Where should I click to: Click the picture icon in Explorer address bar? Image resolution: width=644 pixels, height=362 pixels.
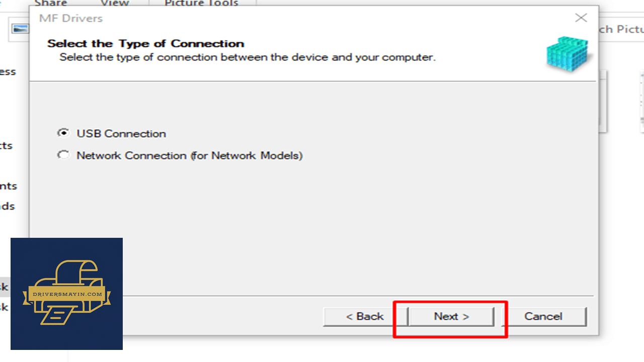tap(20, 29)
